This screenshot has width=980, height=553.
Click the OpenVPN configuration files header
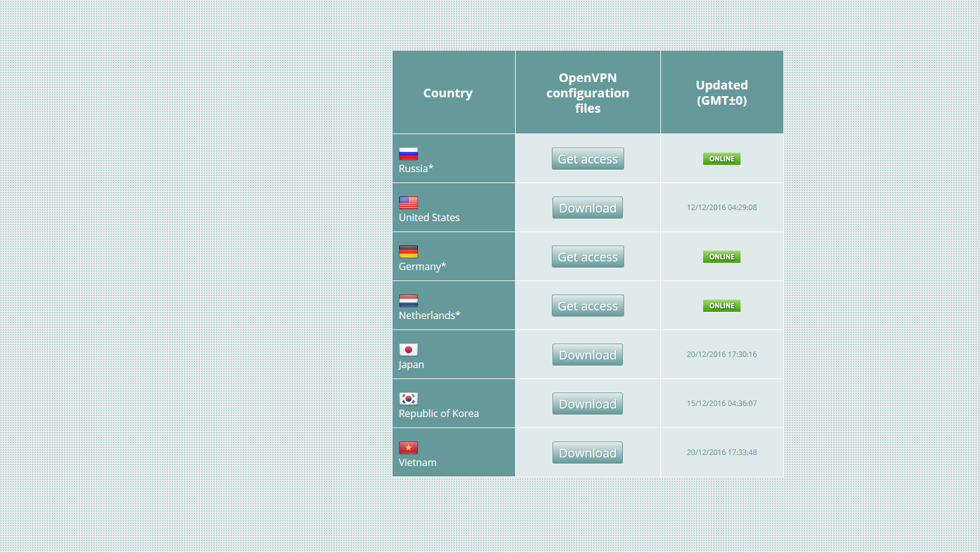pos(588,93)
